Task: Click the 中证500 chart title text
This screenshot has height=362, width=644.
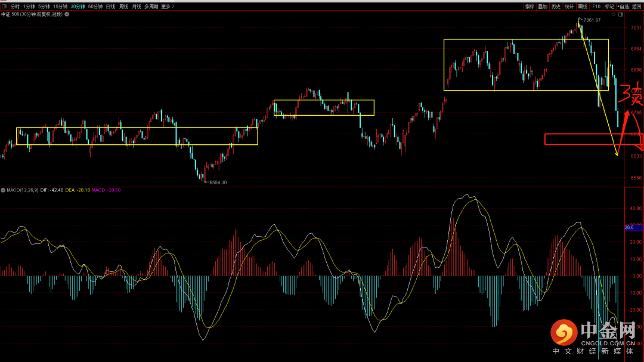Action: tap(32, 14)
